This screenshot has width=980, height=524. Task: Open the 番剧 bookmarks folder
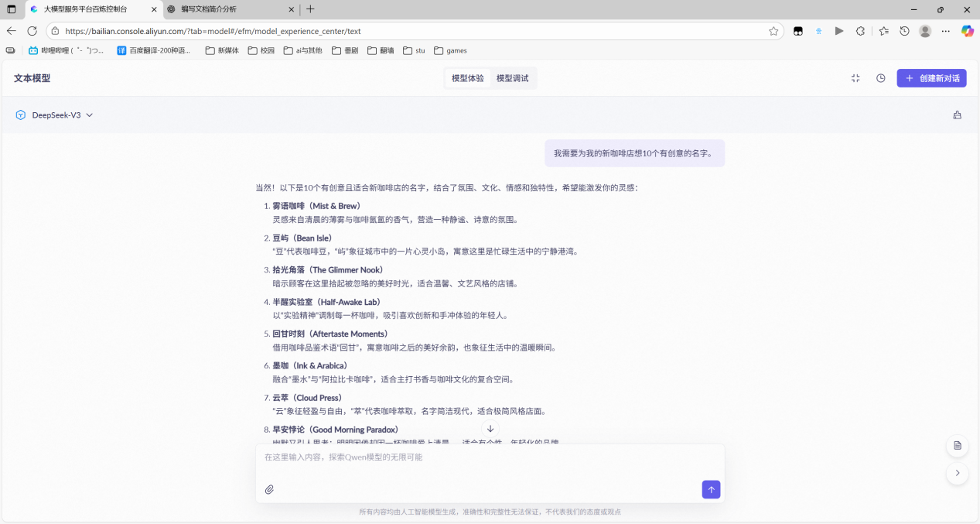click(x=345, y=50)
